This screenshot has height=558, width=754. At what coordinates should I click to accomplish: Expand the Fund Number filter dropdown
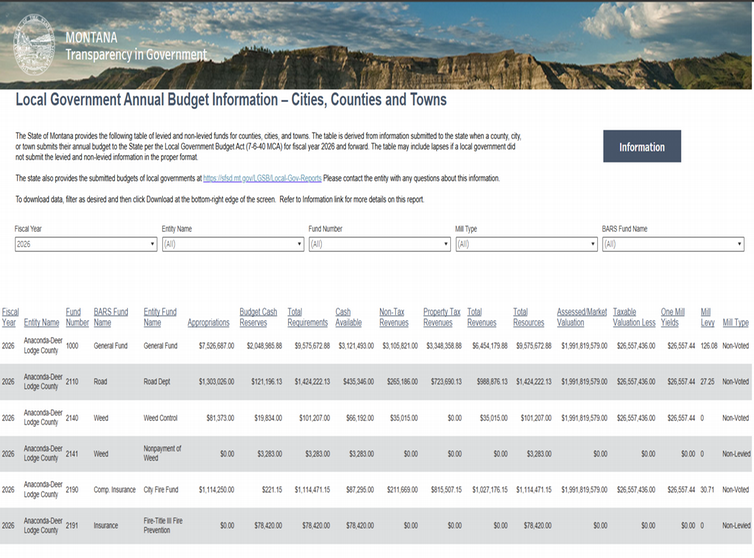[x=379, y=244]
